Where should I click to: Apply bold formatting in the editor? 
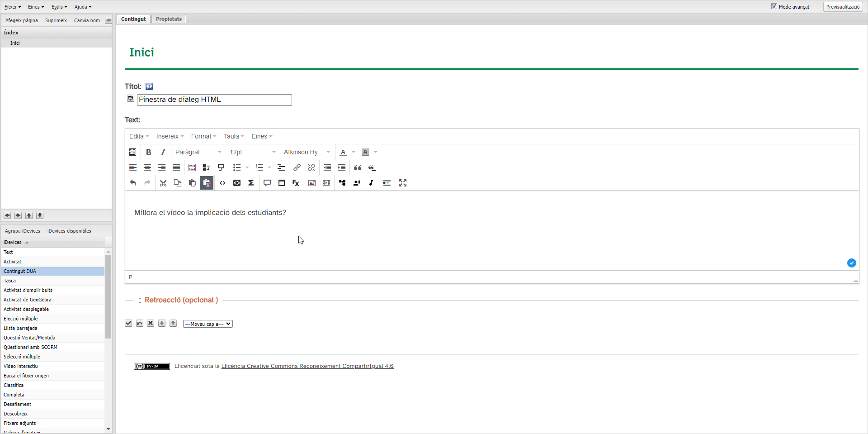[x=149, y=152]
